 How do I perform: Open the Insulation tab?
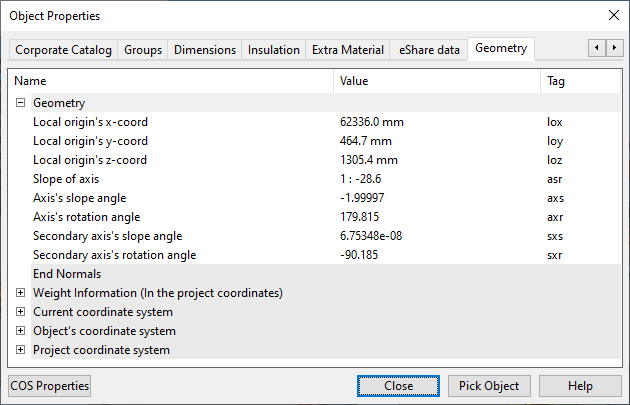point(273,50)
